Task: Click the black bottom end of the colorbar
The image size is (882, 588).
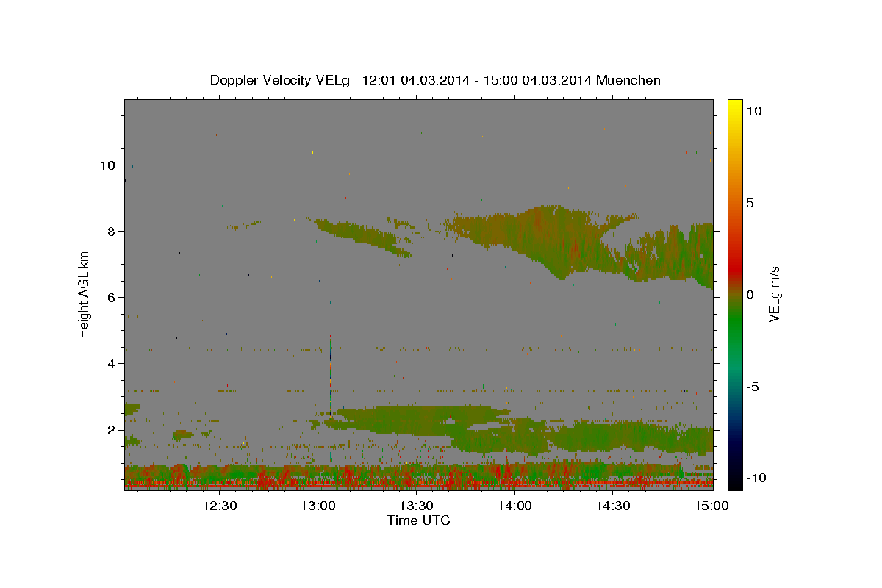Action: 735,481
